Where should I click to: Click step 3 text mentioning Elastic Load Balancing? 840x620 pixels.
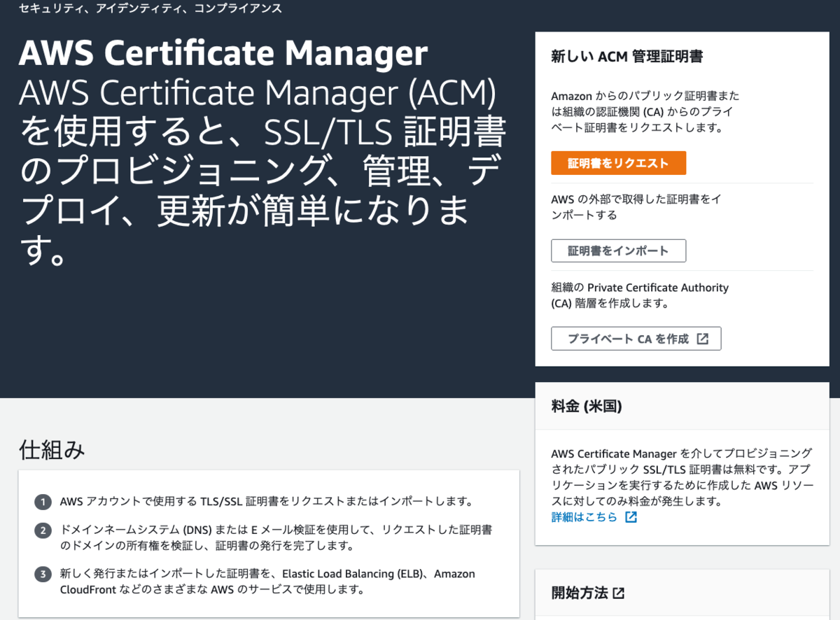pos(267,582)
